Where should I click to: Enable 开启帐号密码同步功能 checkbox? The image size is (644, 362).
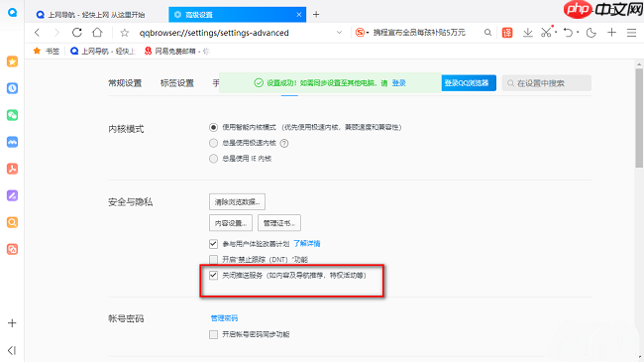coord(213,334)
